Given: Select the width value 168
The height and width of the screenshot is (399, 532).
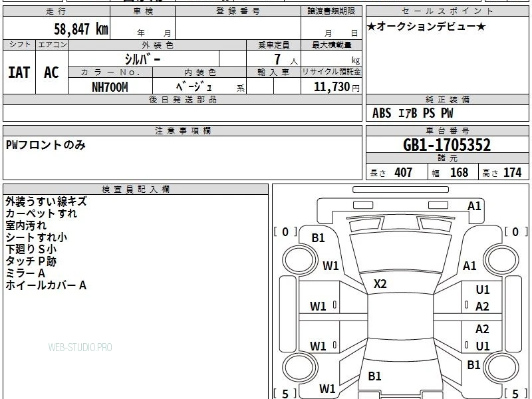Looking at the screenshot, I should 459,173.
